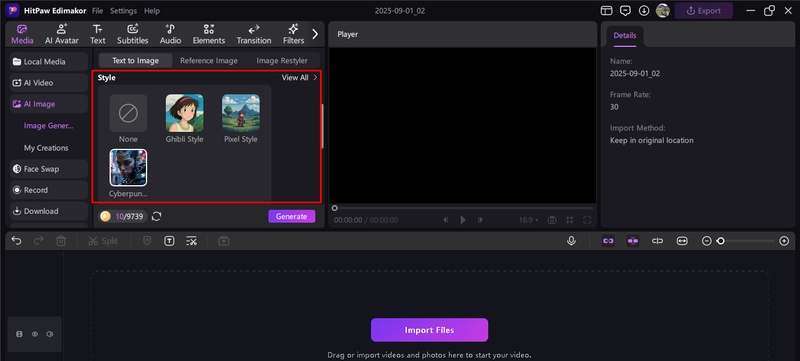Select Download in sidebar
800x361 pixels.
coord(49,211)
